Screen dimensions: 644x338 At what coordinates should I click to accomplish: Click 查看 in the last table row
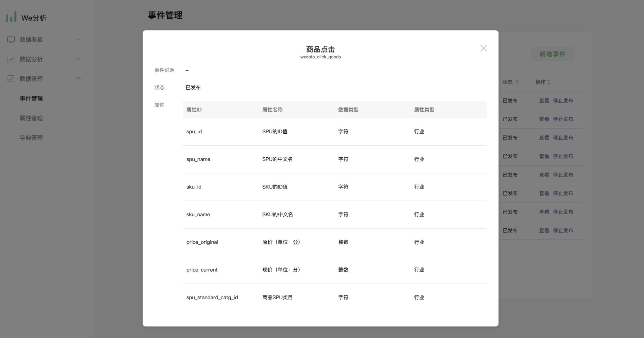(x=544, y=230)
